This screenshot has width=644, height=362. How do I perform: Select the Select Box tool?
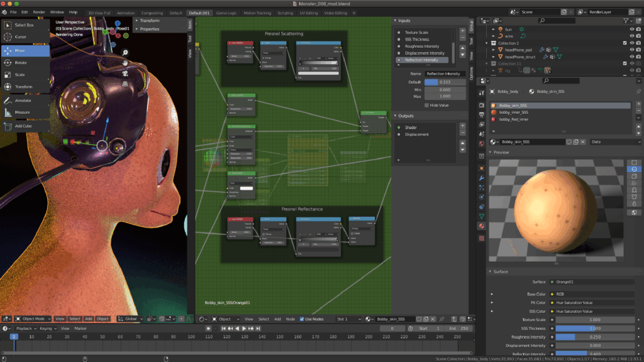coord(25,25)
